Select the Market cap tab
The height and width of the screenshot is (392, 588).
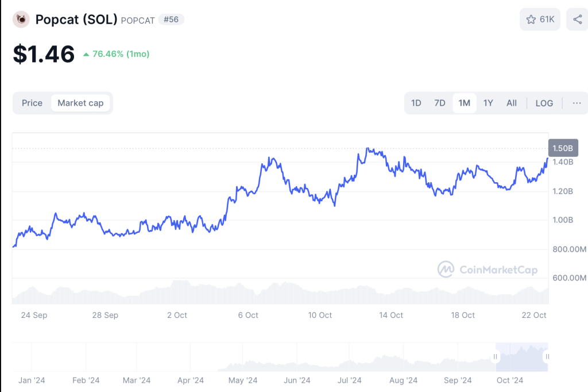80,103
